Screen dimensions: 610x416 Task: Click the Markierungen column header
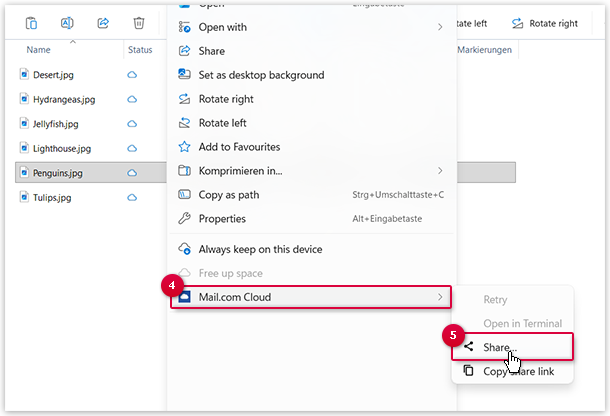click(x=484, y=50)
